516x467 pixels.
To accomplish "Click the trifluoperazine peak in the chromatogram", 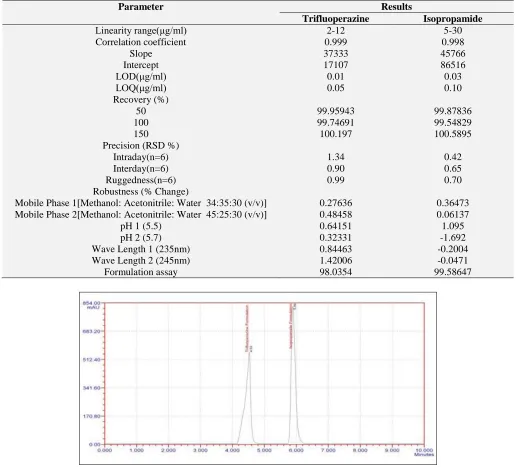I will click(x=249, y=397).
